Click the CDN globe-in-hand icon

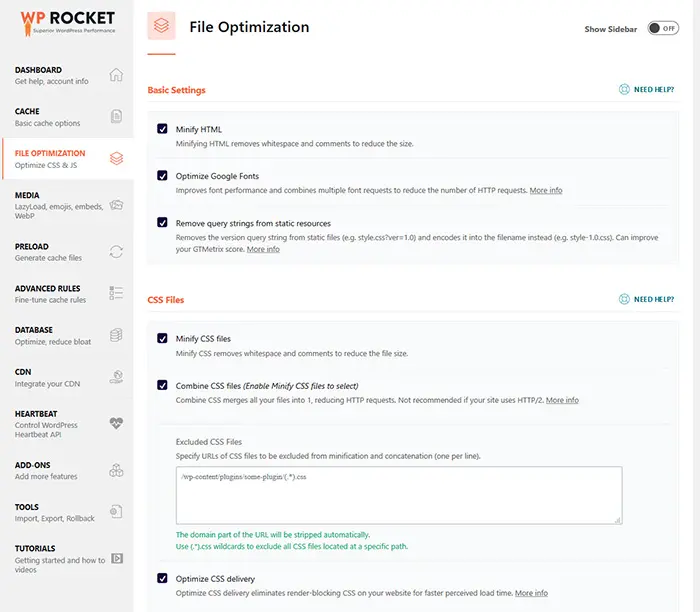116,377
